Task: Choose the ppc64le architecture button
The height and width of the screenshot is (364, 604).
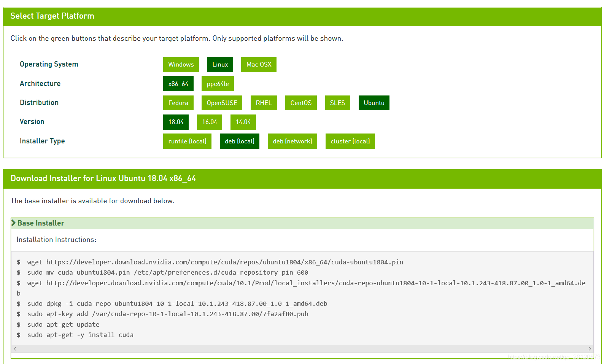Action: point(218,84)
